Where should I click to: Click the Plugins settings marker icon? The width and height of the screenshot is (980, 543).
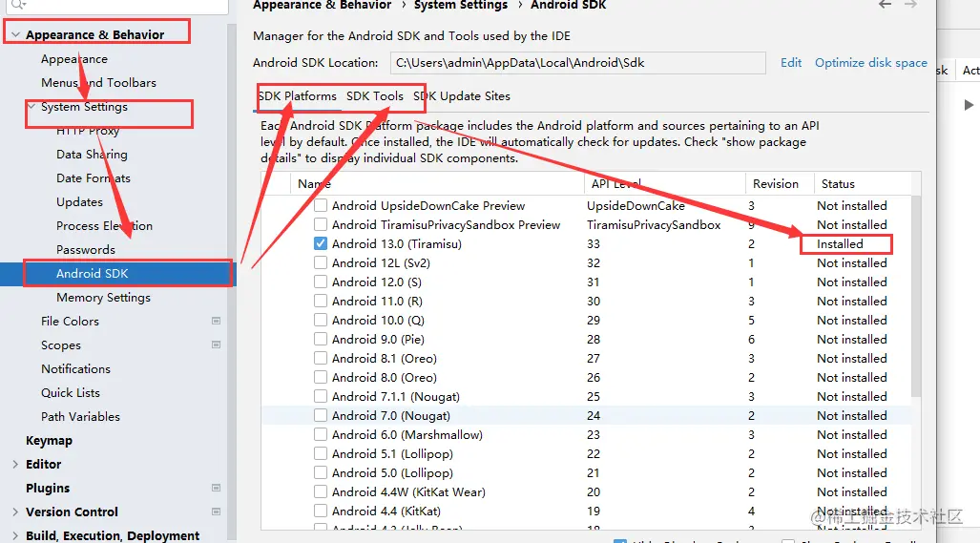(x=217, y=488)
